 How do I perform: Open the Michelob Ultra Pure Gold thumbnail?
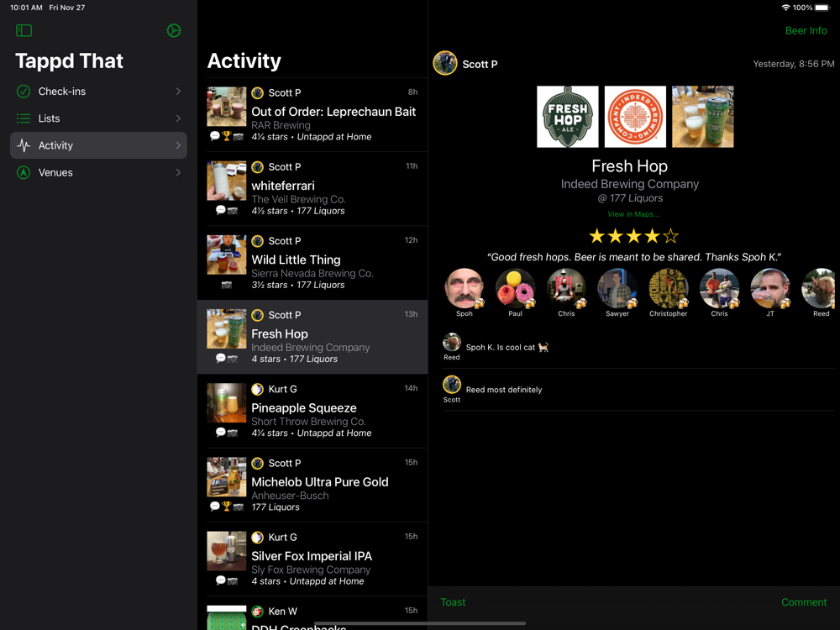[x=227, y=477]
